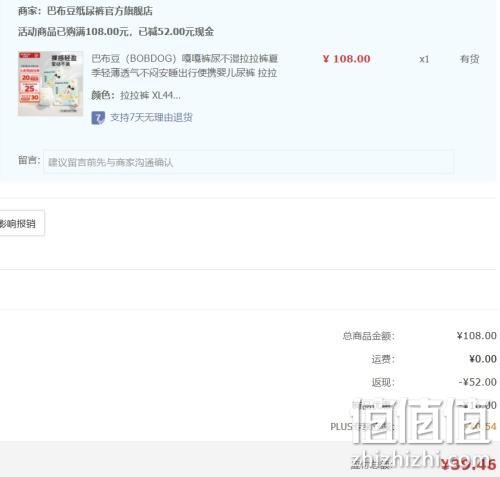
Task: Click the red ¥108.00 item price
Action: [x=347, y=59]
